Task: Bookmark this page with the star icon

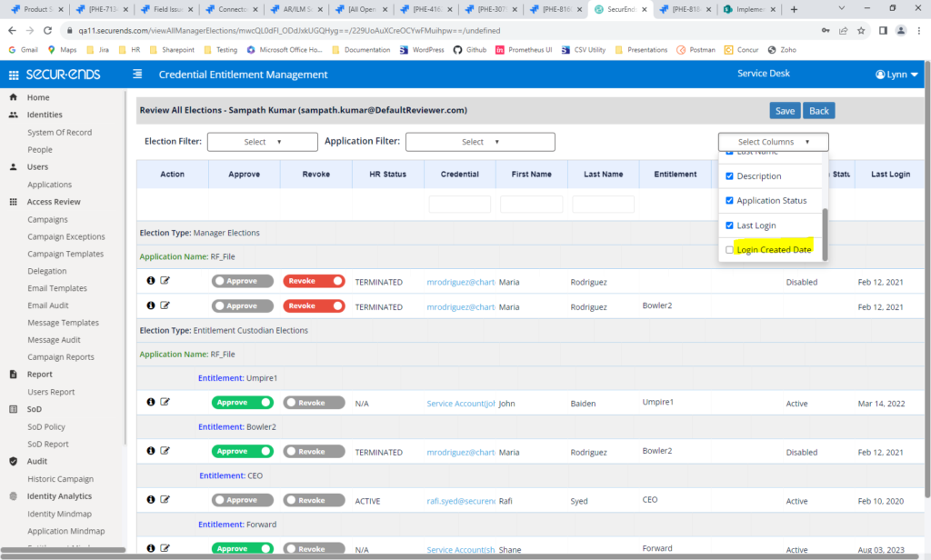Action: click(861, 30)
